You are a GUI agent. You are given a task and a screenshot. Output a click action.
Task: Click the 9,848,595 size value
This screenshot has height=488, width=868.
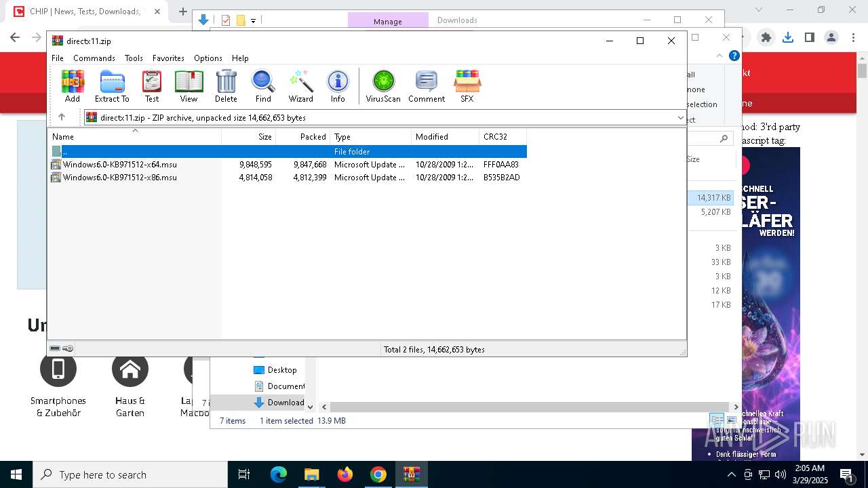(256, 165)
